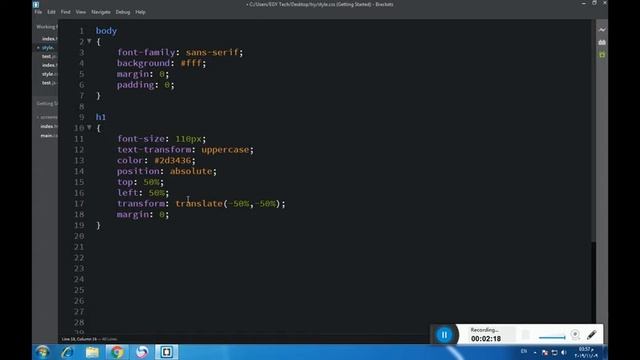640x360 pixels.
Task: Click the 'uppercase' value
Action: coord(225,150)
